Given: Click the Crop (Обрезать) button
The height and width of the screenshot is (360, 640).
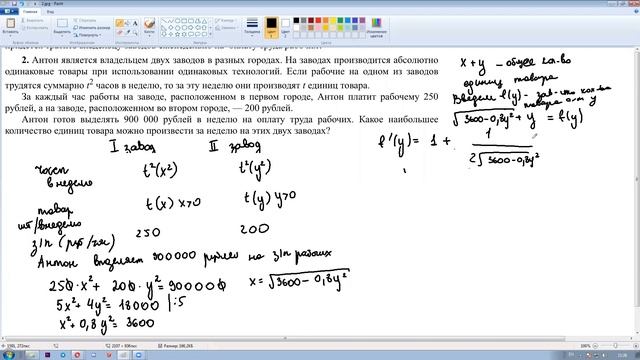Looking at the screenshot, I should (x=85, y=20).
